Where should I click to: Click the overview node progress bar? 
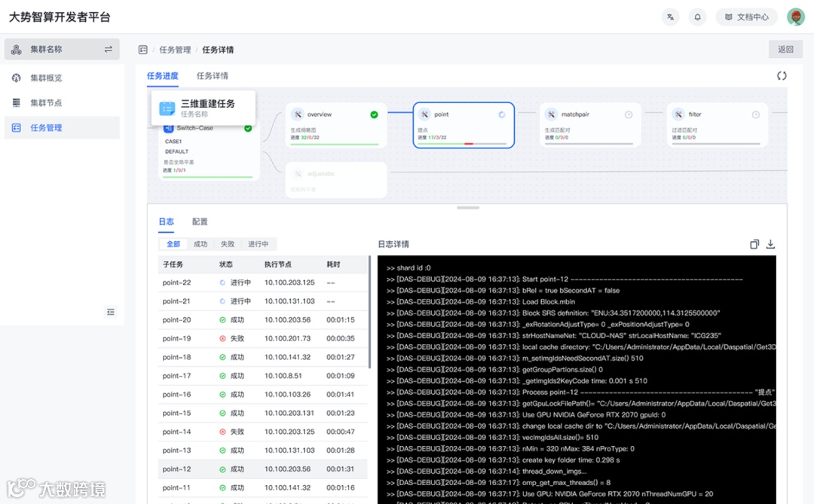(x=335, y=144)
